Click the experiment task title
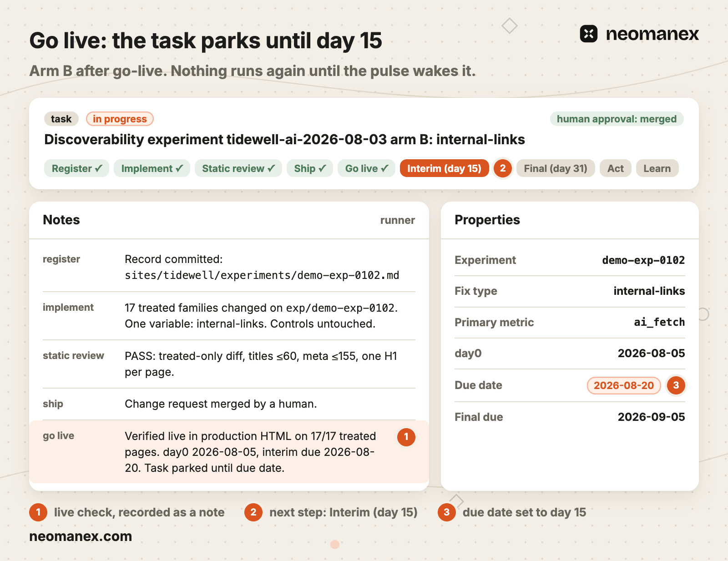 [x=284, y=140]
